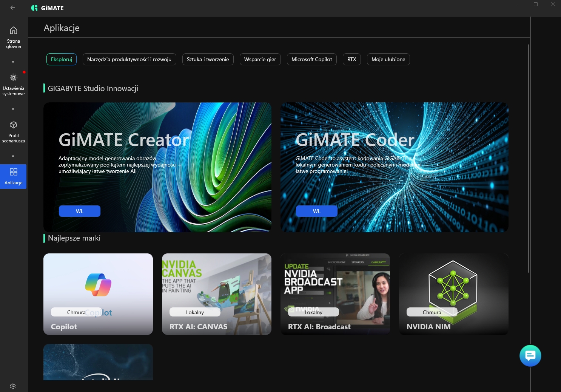Open the NVIDIA NIM app tile
The height and width of the screenshot is (392, 561).
coord(453,294)
